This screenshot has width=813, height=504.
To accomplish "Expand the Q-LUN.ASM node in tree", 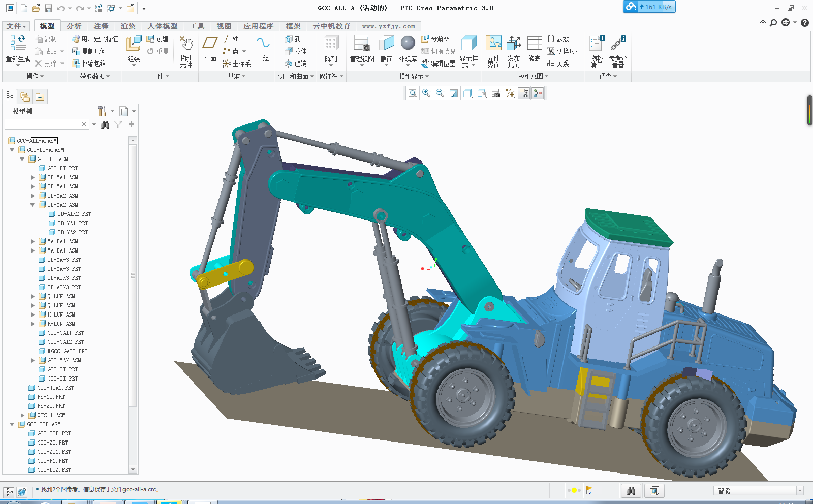I will (33, 296).
